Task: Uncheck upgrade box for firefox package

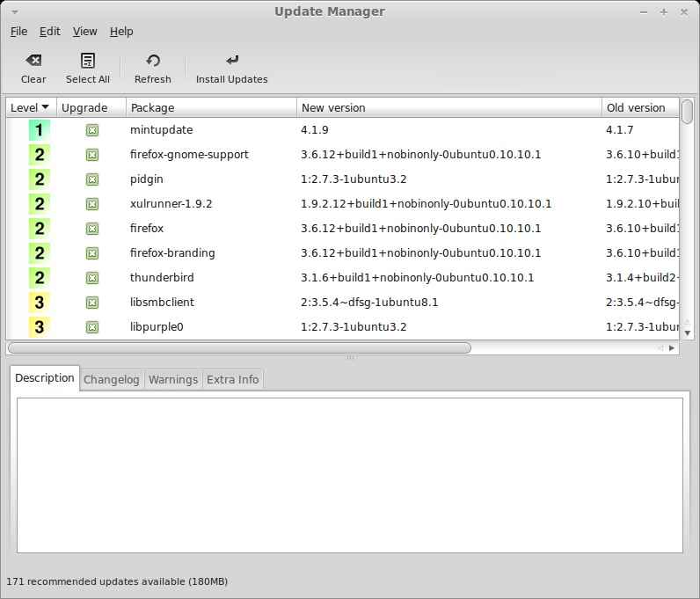Action: click(92, 229)
